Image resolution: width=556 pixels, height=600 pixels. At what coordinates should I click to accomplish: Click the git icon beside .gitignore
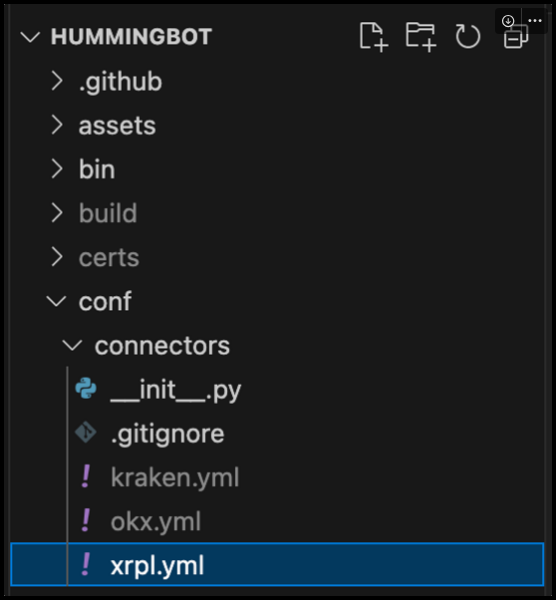[x=86, y=432]
